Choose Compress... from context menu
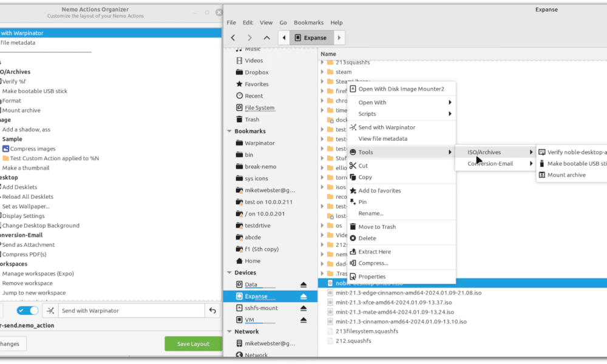The height and width of the screenshot is (364, 607). click(401, 263)
